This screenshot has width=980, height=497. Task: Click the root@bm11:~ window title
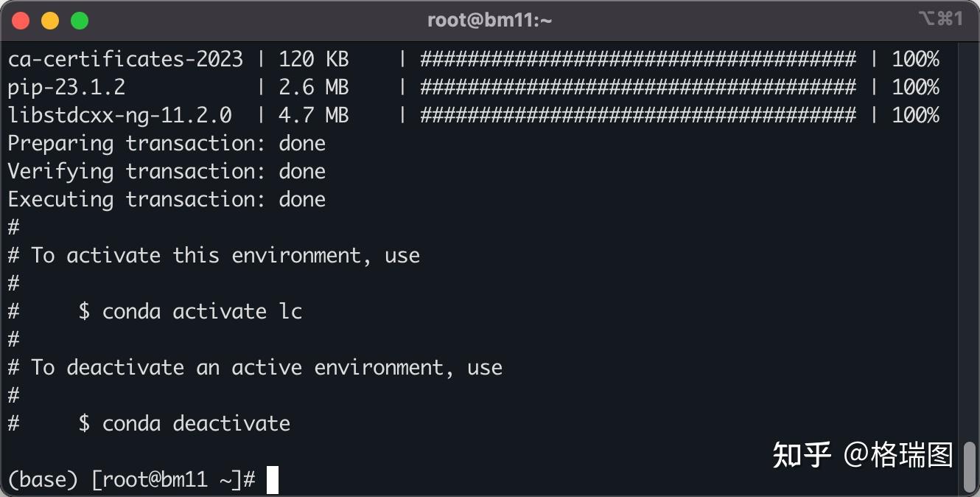click(x=489, y=21)
